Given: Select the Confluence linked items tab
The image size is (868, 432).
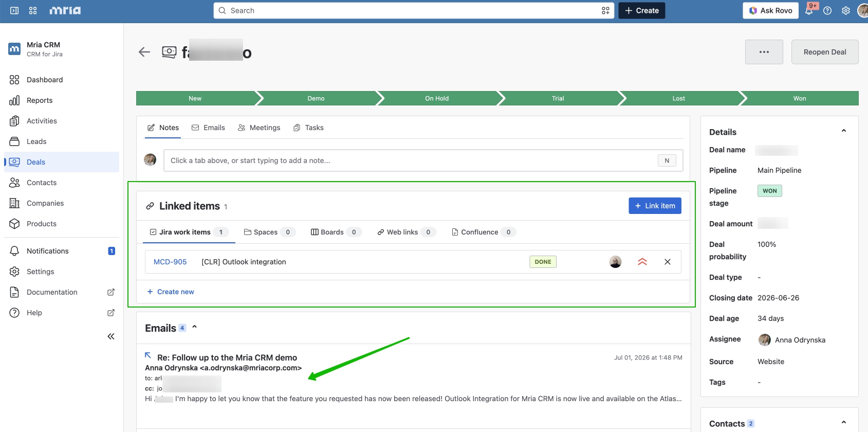Looking at the screenshot, I should [x=484, y=232].
